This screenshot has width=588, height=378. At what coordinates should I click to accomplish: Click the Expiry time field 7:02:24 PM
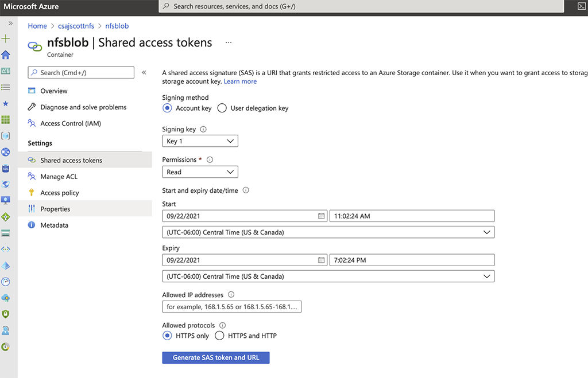pyautogui.click(x=412, y=260)
